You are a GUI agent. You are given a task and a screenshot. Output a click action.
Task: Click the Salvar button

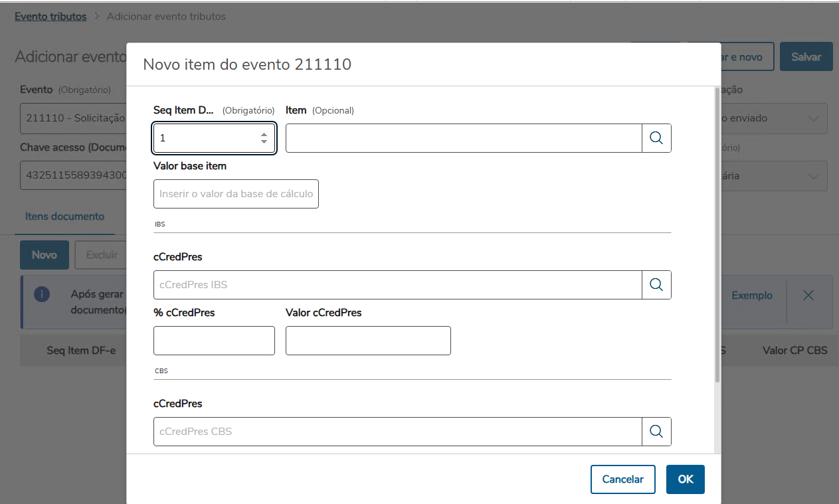806,57
